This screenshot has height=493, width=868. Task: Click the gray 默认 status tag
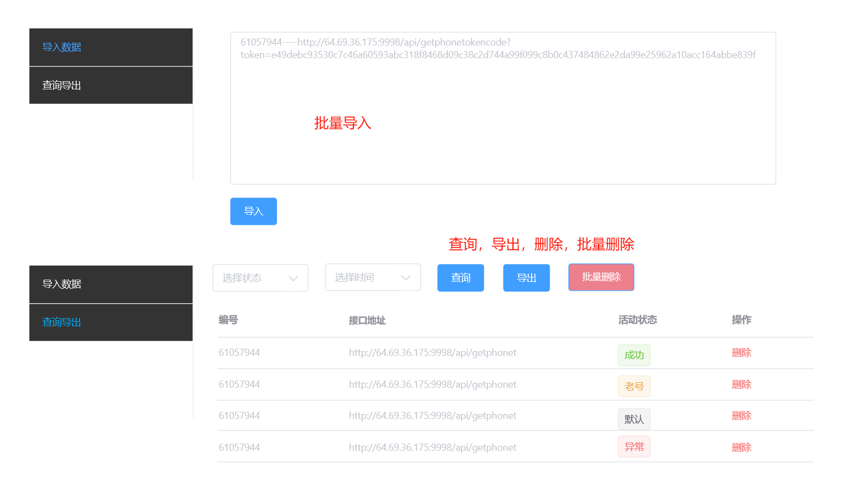[x=634, y=420]
